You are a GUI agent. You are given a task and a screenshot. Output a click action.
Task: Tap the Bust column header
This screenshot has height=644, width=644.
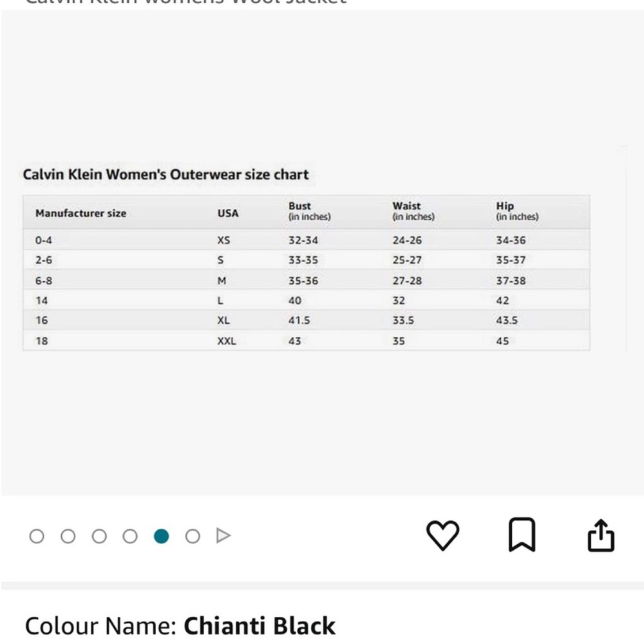(x=309, y=211)
